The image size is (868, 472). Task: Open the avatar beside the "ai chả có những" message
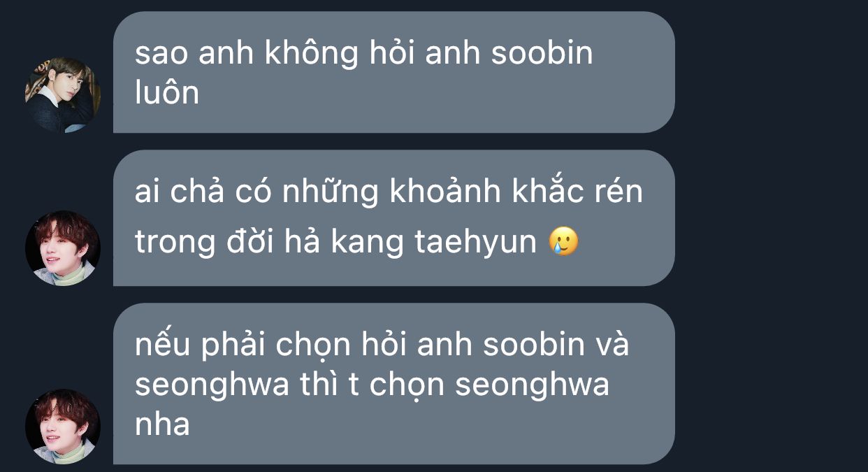pos(63,248)
